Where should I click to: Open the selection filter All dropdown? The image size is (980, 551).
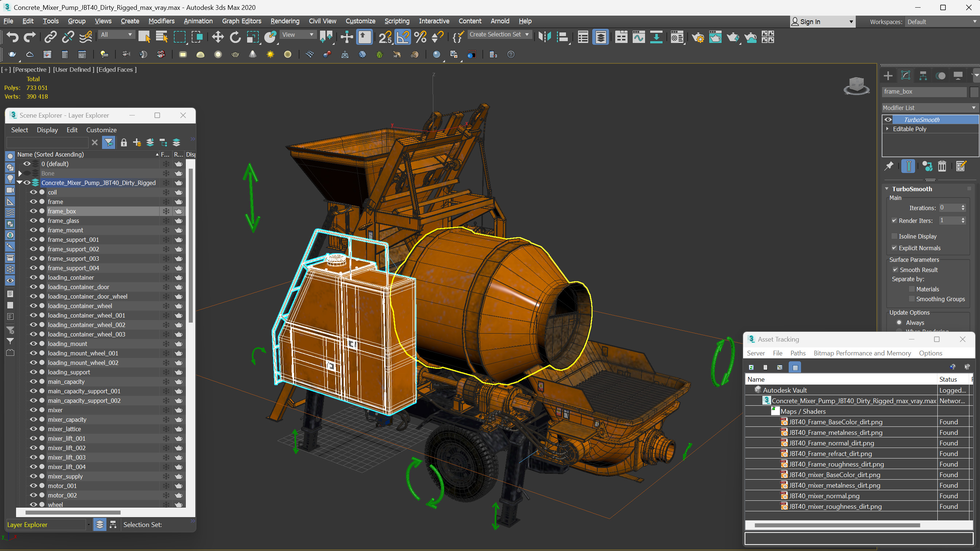coord(116,35)
